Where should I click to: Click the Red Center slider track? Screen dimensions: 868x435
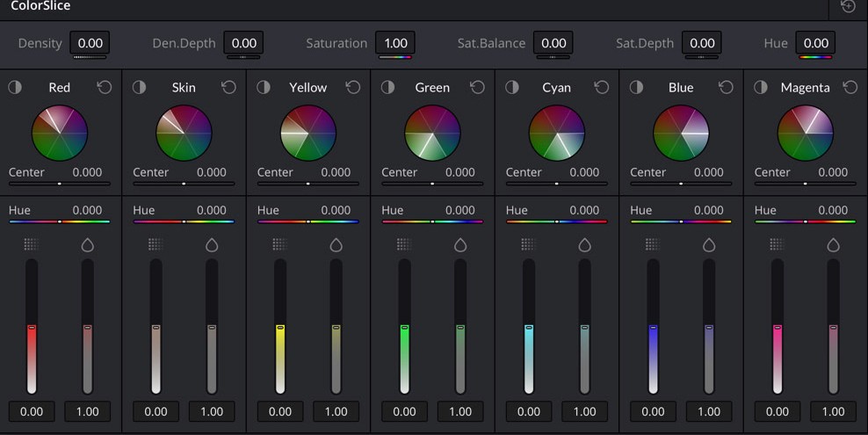click(x=60, y=184)
